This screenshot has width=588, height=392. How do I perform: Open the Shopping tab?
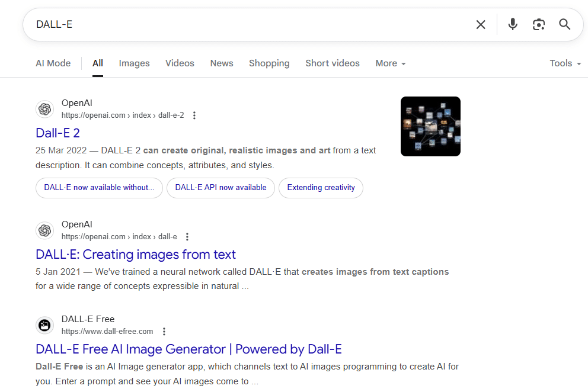269,63
